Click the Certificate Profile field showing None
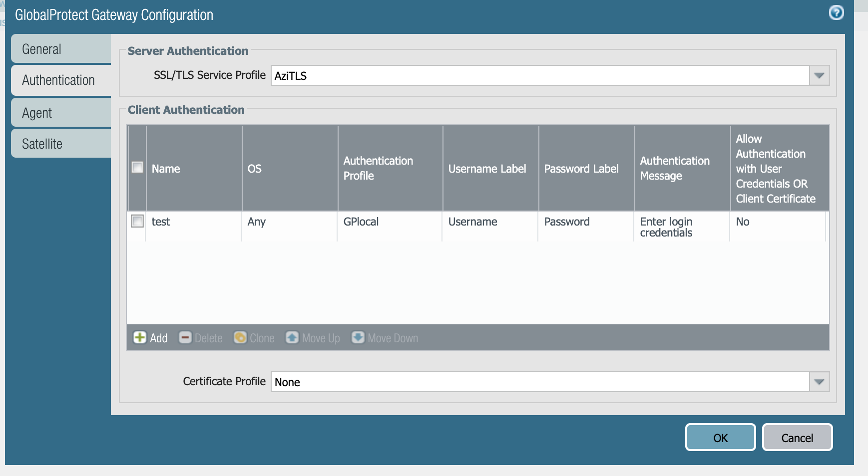The height and width of the screenshot is (476, 868). (x=539, y=382)
